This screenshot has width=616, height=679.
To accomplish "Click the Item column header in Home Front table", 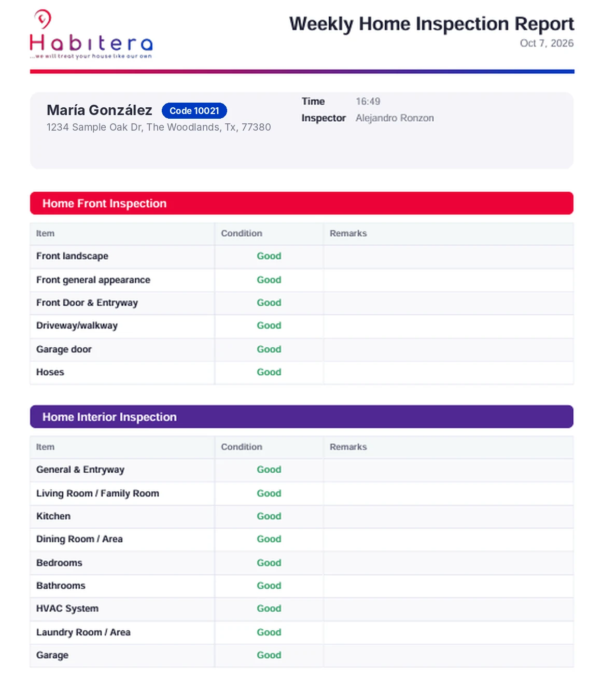I will pos(45,233).
